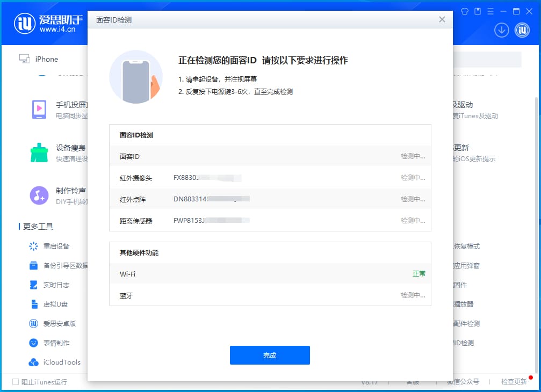This screenshot has width=541, height=392.
Task: Select the iPhone device tab
Action: click(x=39, y=59)
